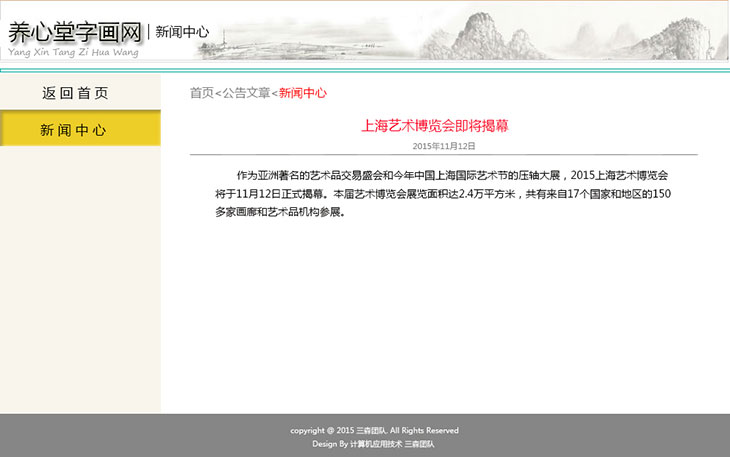Click the red 新闻中心 breadcrumb link
The width and height of the screenshot is (730, 457).
302,93
